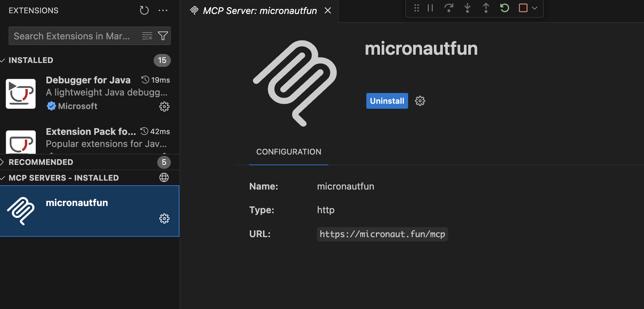Uninstall the micronautfun MCP server
Image resolution: width=644 pixels, height=309 pixels.
coord(387,101)
